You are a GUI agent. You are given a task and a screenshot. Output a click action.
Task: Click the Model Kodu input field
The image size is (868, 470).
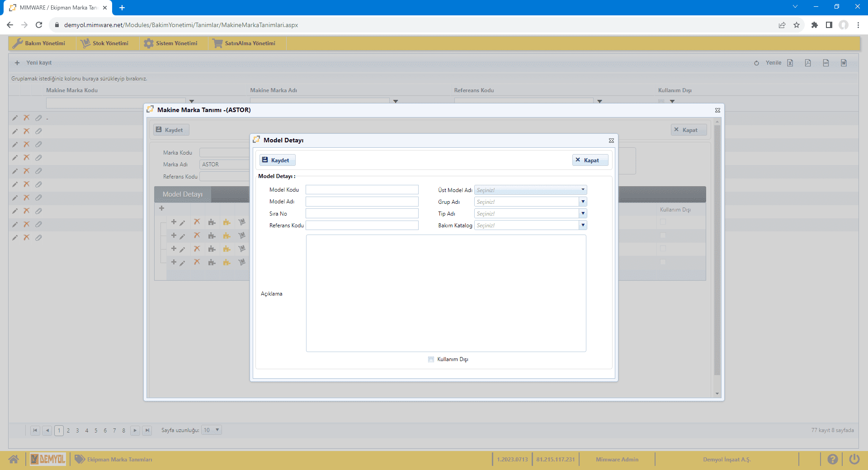click(362, 190)
